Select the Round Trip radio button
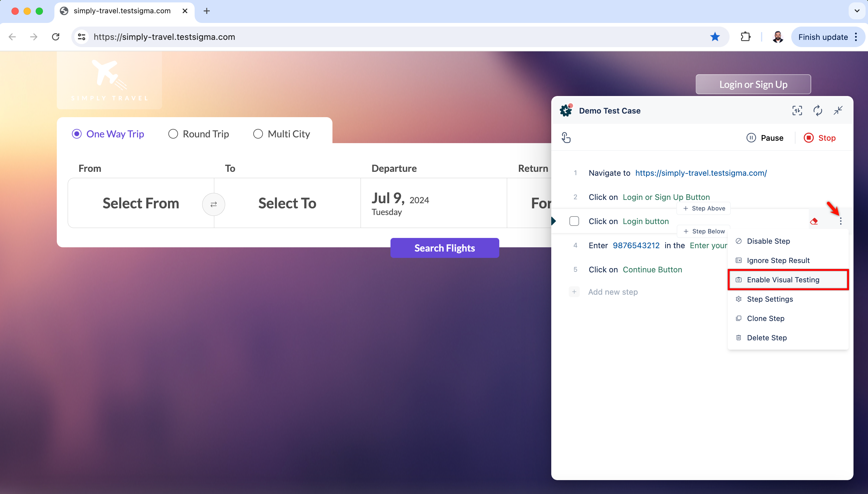This screenshot has height=494, width=868. pos(173,134)
